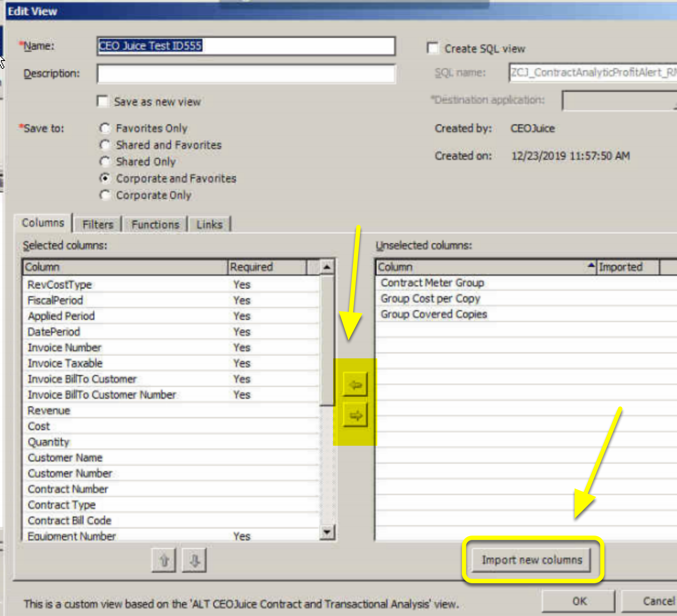This screenshot has width=677, height=616.
Task: Select Contract Meter Group unselected column
Action: 526,283
